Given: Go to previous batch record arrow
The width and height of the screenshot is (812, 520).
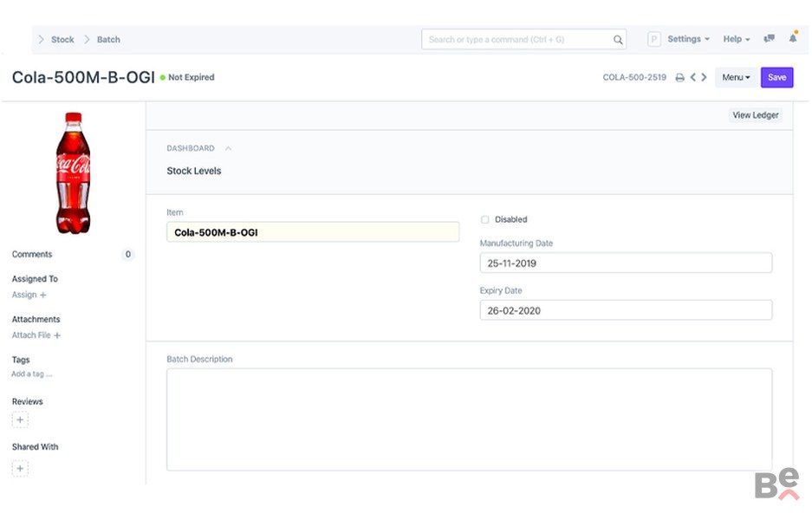Looking at the screenshot, I should tap(693, 78).
